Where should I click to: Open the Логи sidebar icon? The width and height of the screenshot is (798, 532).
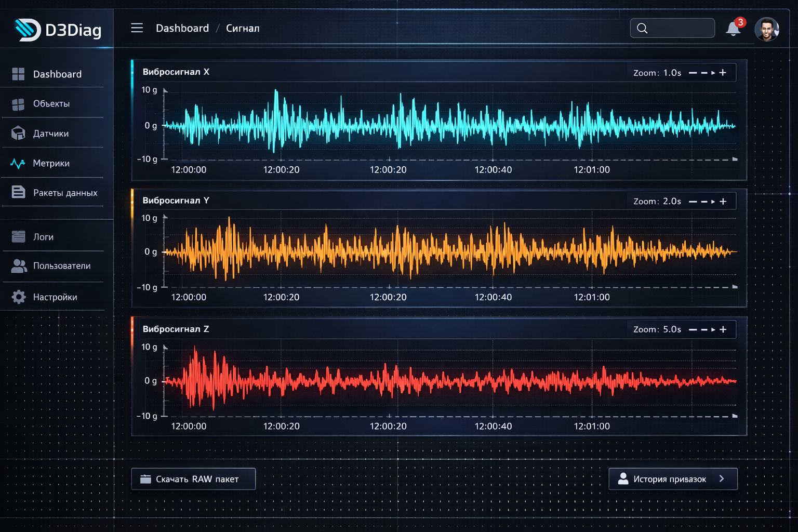point(18,236)
